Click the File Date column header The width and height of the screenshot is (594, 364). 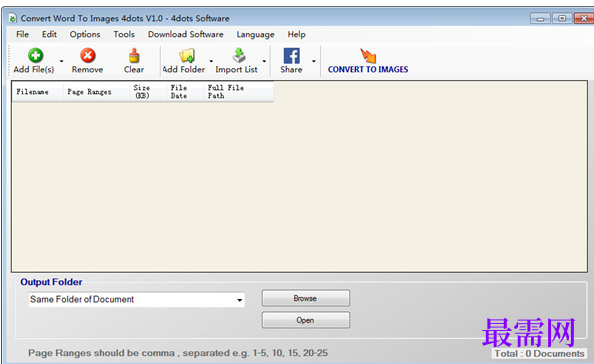pyautogui.click(x=185, y=92)
